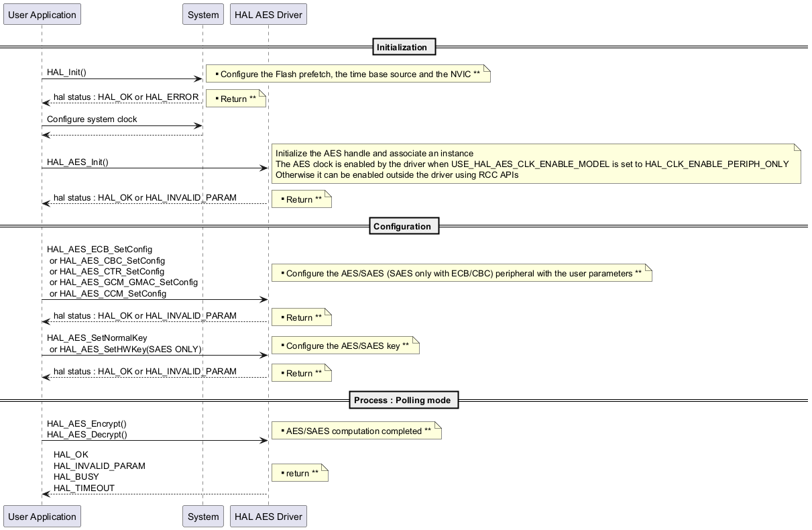The height and width of the screenshot is (530, 812).
Task: Select the top HAL AES Driver participant box
Action: pos(268,15)
